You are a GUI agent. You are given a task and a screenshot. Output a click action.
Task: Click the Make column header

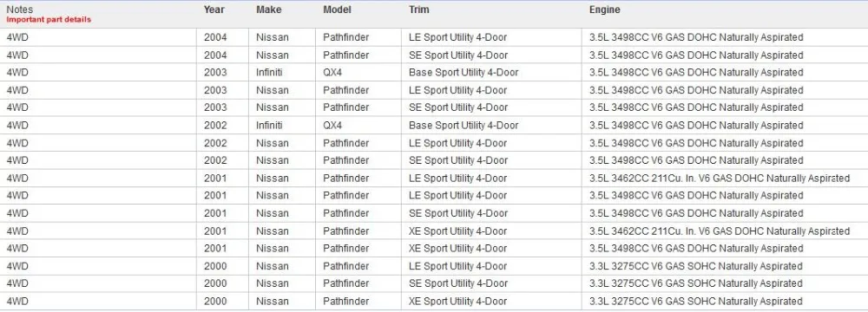coord(268,10)
